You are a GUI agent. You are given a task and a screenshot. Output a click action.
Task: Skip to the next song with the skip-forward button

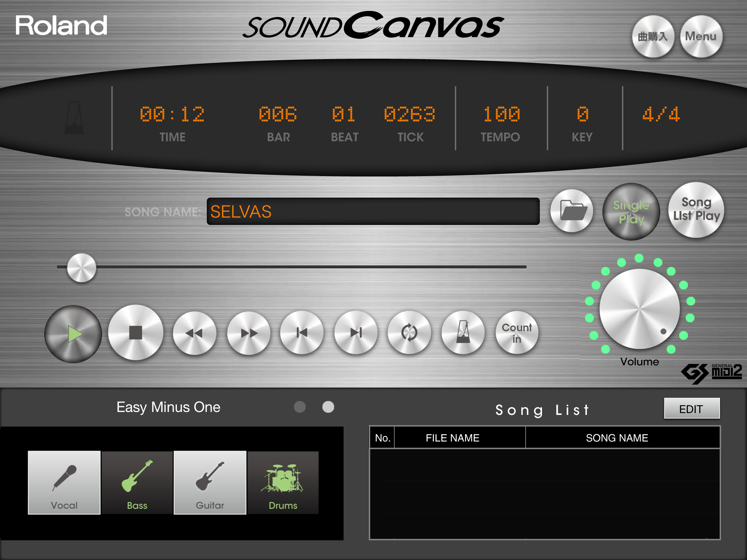tap(356, 332)
